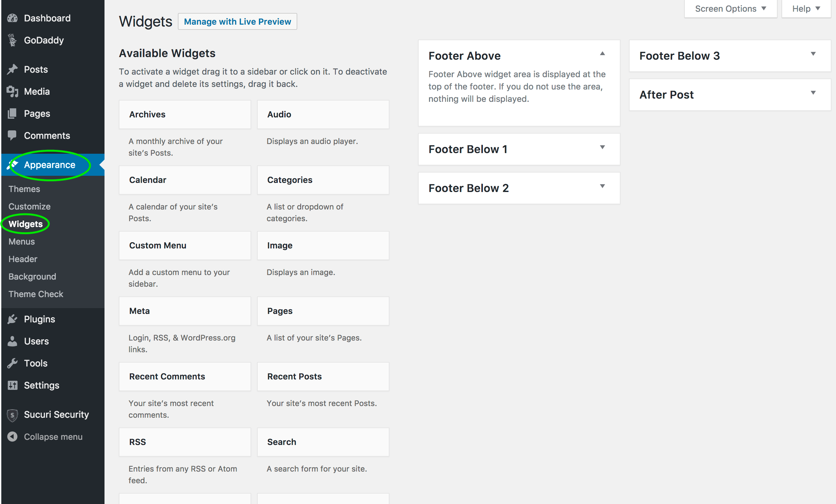
Task: Open the Background submenu link
Action: coord(32,276)
